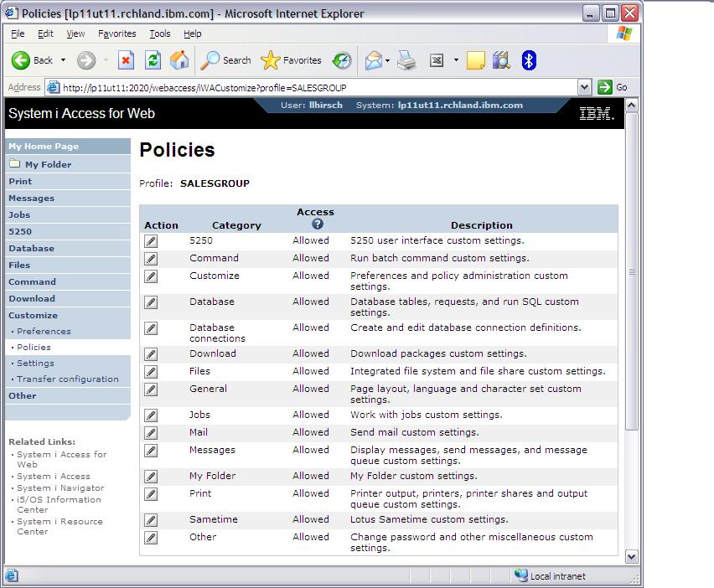Screen dimensions: 714x588
Task: Click the vertical scrollbar down arrow
Action: click(631, 557)
